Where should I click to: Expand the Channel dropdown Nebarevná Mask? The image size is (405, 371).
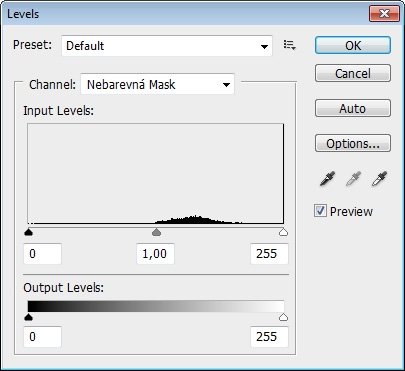coord(158,84)
